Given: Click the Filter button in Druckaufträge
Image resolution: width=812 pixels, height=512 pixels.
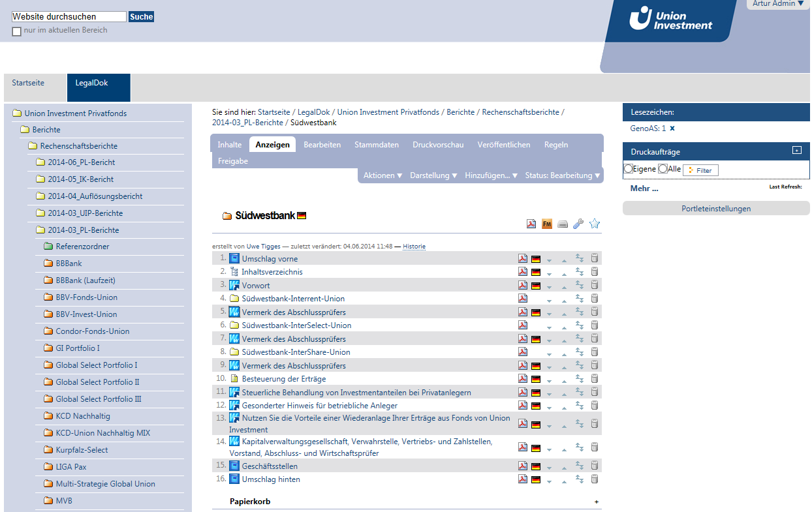Looking at the screenshot, I should click(x=700, y=170).
